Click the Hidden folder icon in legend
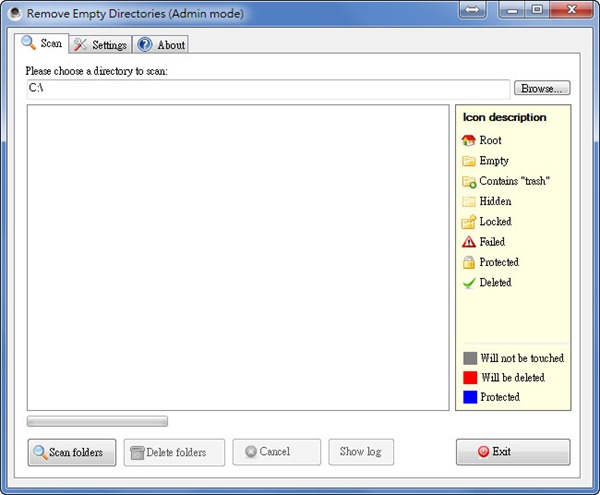600x495 pixels. point(469,202)
